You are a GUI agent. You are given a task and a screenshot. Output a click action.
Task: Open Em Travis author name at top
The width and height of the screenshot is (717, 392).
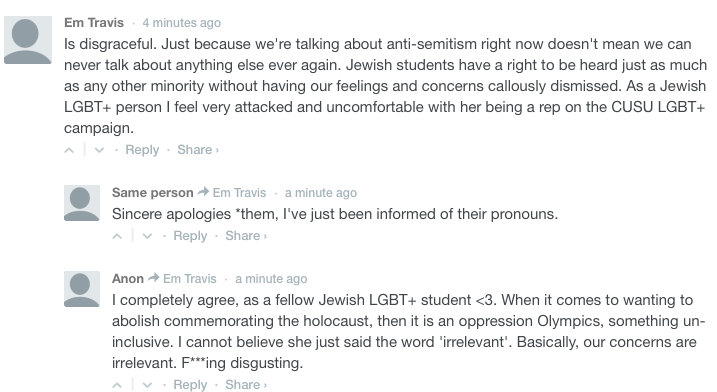pos(94,23)
